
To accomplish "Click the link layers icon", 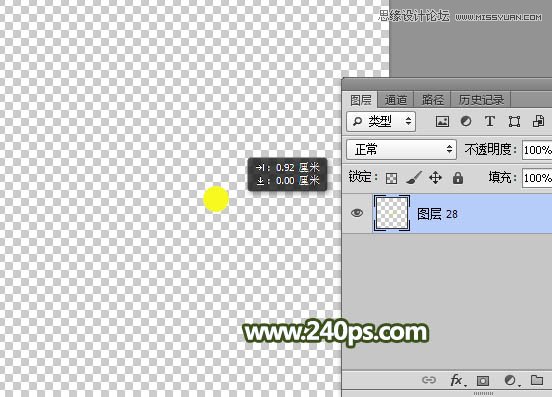I will [428, 380].
